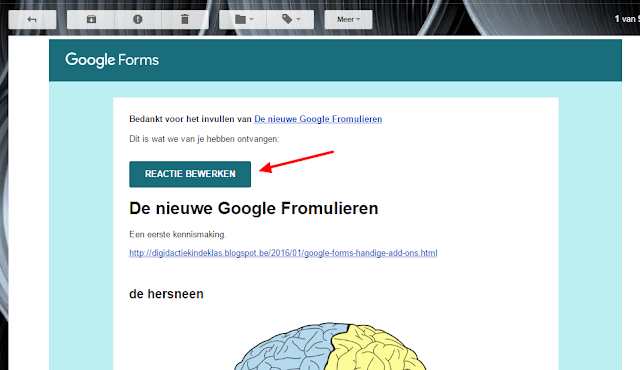Click the Google Forms logo

pyautogui.click(x=112, y=60)
